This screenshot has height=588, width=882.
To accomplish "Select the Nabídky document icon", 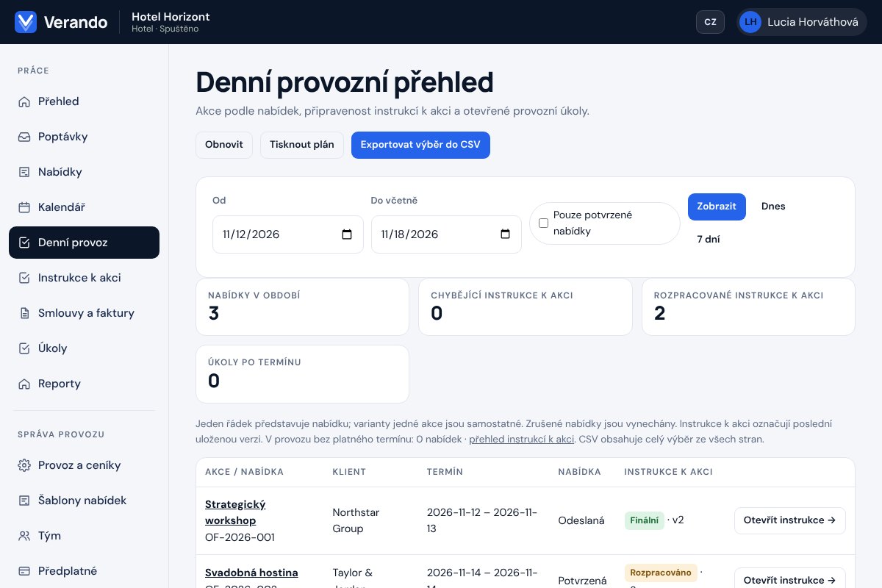I will click(x=24, y=172).
